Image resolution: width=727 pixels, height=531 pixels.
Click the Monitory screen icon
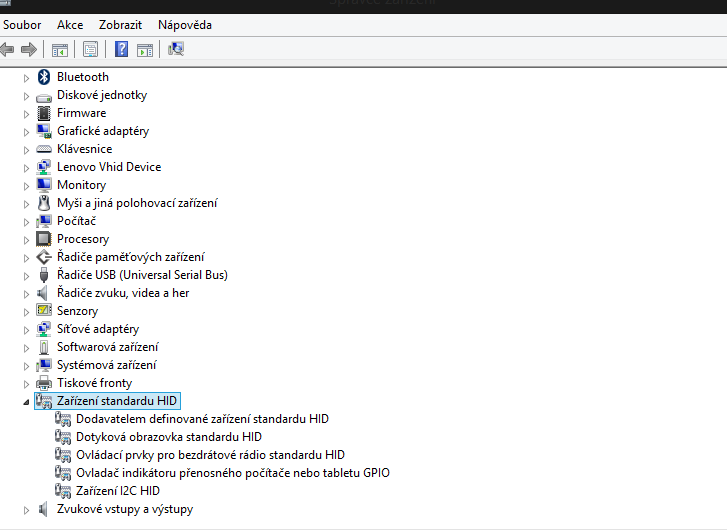pos(44,185)
